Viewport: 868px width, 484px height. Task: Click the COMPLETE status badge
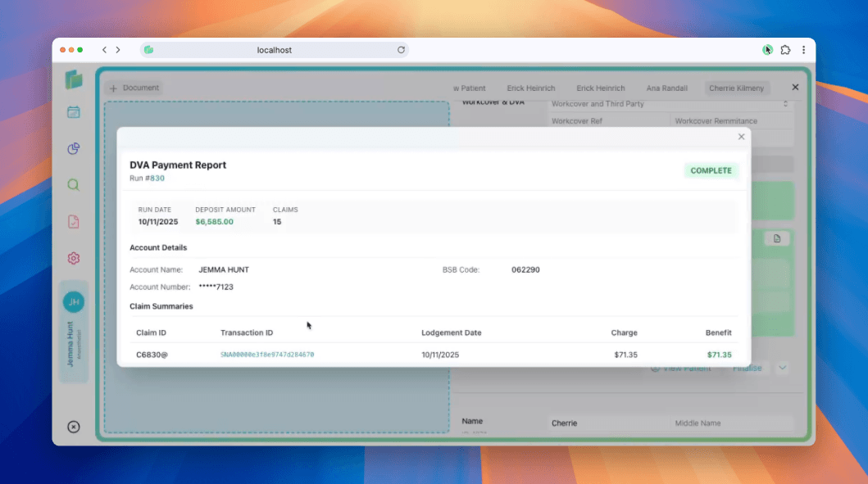coord(711,170)
